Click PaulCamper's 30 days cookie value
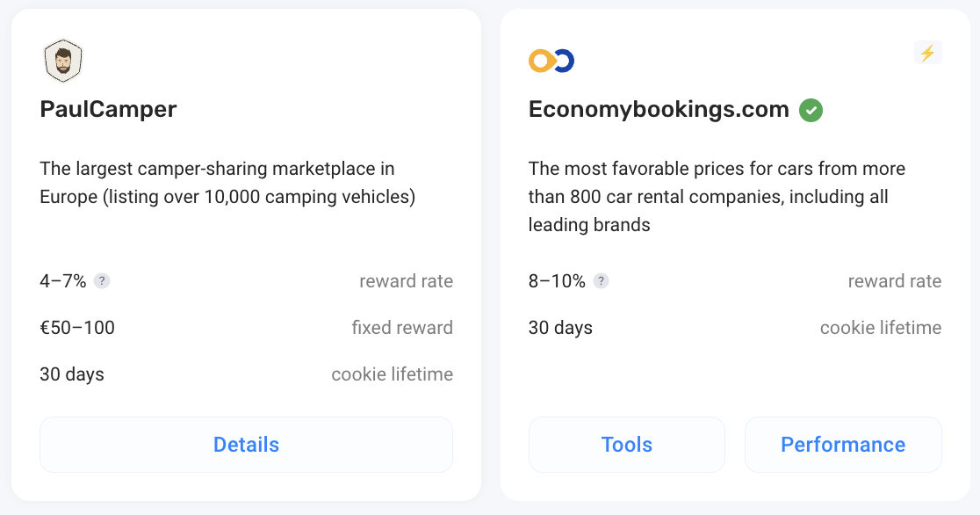 [x=72, y=374]
